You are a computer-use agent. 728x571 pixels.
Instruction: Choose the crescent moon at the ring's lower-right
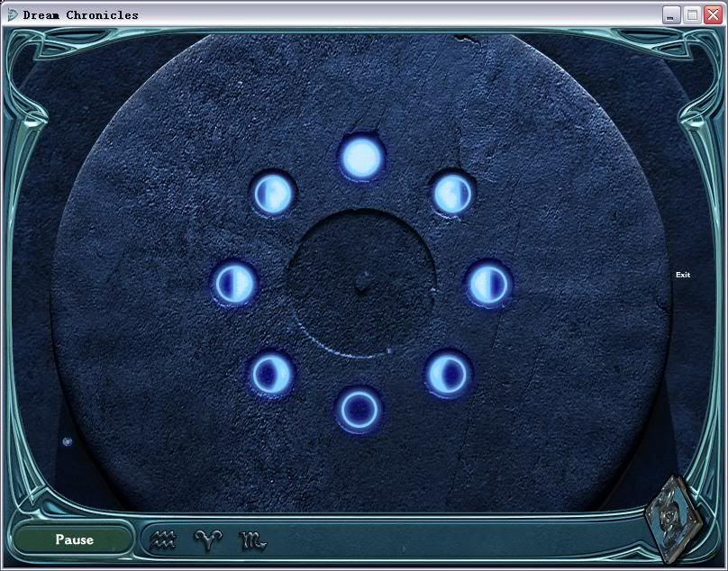(x=447, y=373)
